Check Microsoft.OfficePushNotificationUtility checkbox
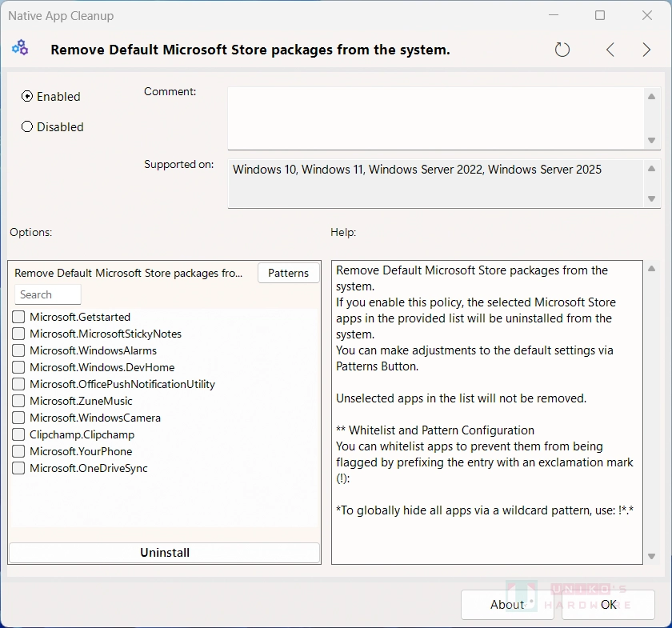 (x=18, y=384)
